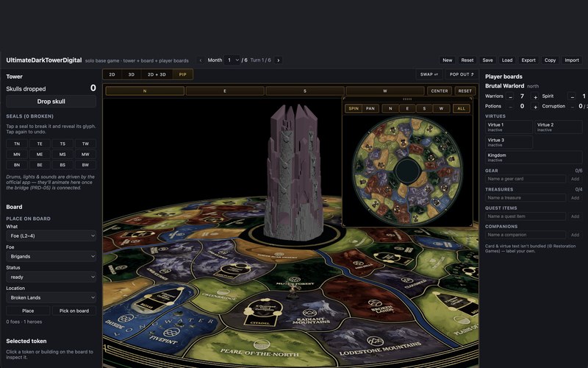This screenshot has width=588, height=368.
Task: Activate Virtue 2 card
Action: tap(559, 127)
